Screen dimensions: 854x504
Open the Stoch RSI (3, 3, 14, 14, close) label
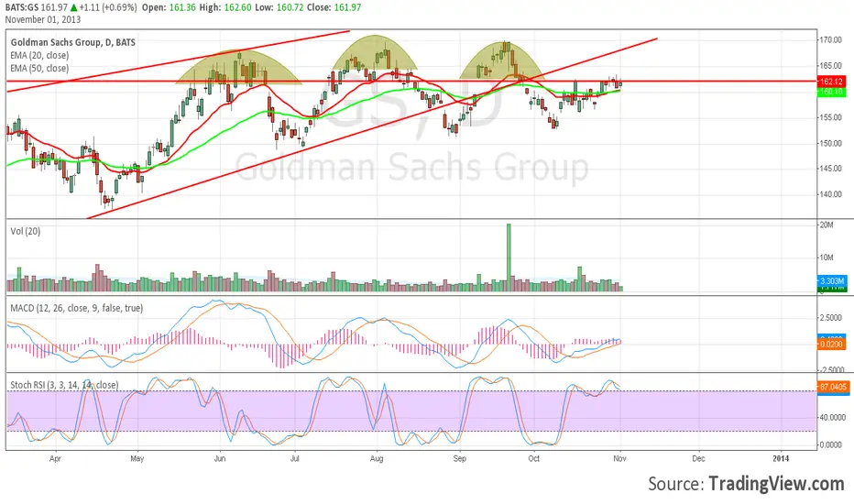pos(64,385)
